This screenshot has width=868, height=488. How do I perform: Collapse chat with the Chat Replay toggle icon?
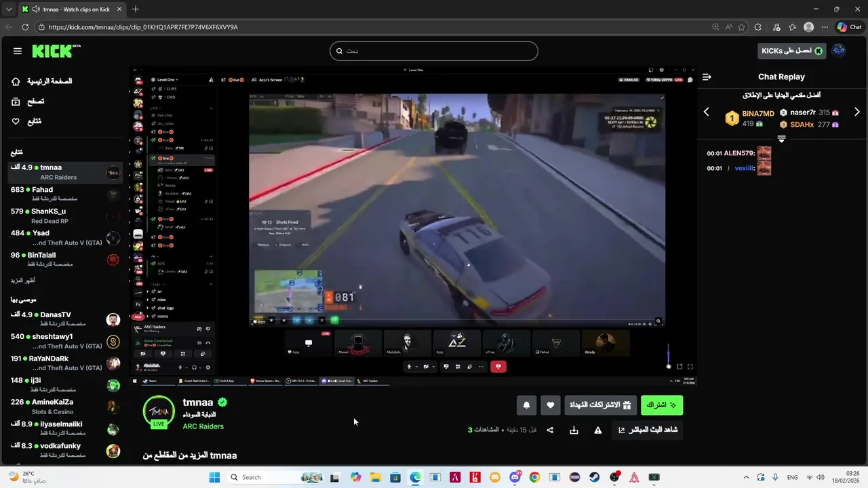(x=707, y=77)
